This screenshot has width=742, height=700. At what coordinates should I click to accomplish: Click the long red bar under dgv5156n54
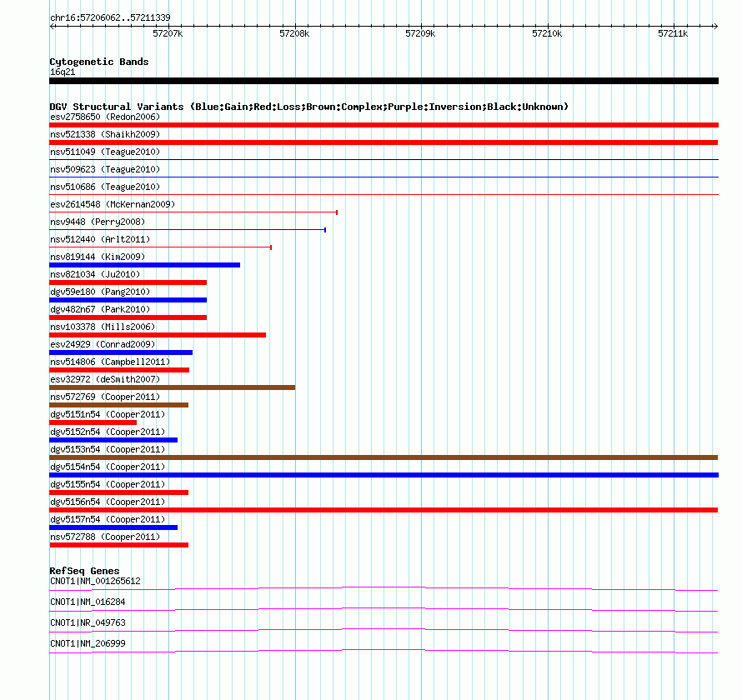[384, 510]
